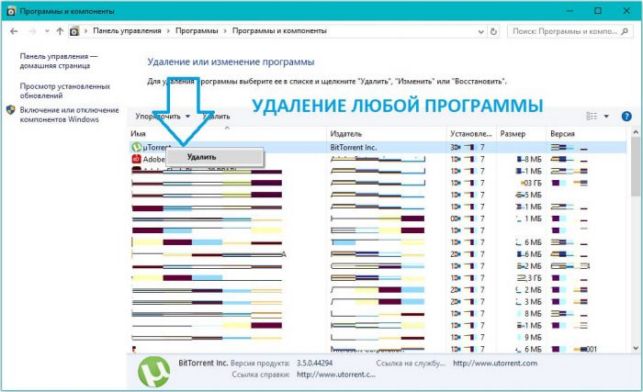Open the 'Упорядочить' dropdown menu
The image size is (643, 392).
[x=163, y=116]
